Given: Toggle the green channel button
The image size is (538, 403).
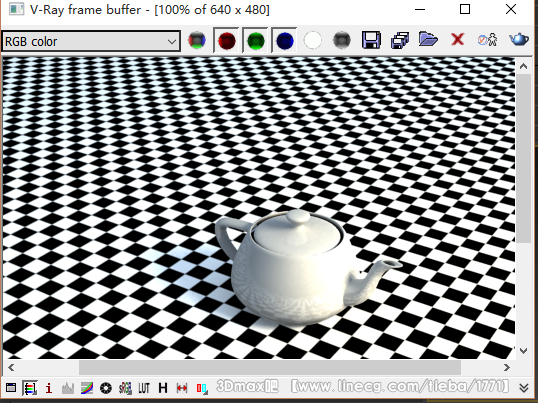Looking at the screenshot, I should 255,40.
